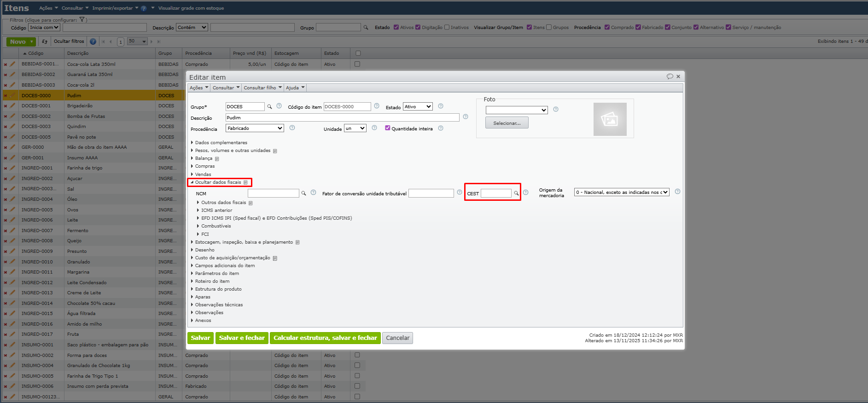Open help icon beside Código do item field

[377, 106]
